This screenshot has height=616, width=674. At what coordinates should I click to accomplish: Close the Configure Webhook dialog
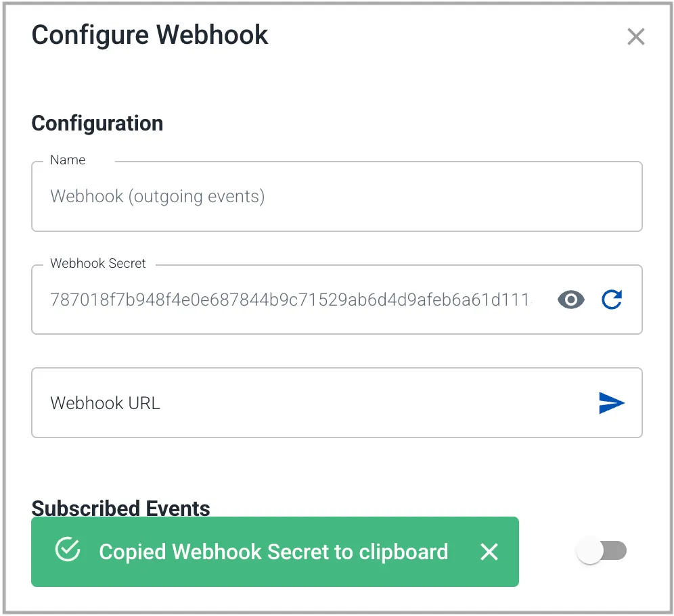point(635,37)
